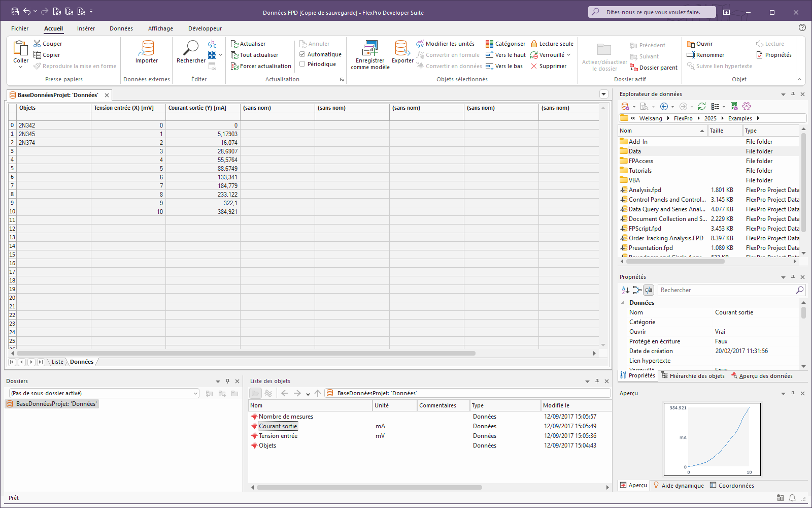Open the Insérer ribbon tab
The image size is (812, 508).
coord(86,28)
